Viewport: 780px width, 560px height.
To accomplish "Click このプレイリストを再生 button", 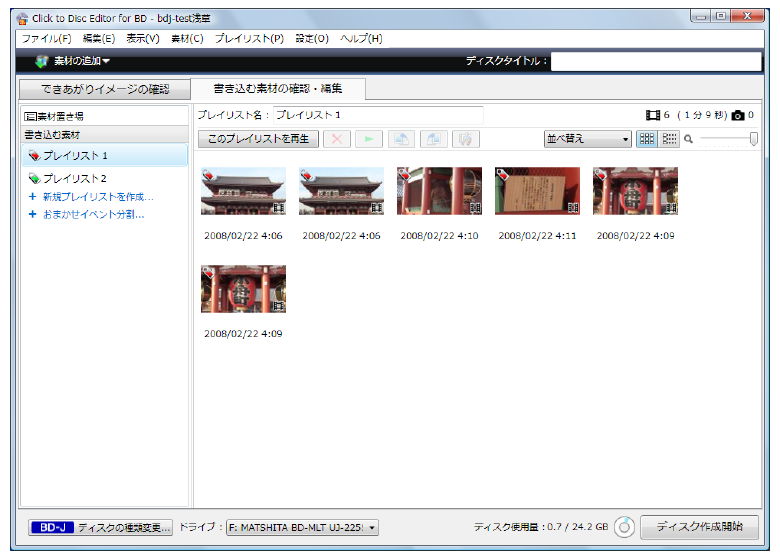I will click(258, 139).
